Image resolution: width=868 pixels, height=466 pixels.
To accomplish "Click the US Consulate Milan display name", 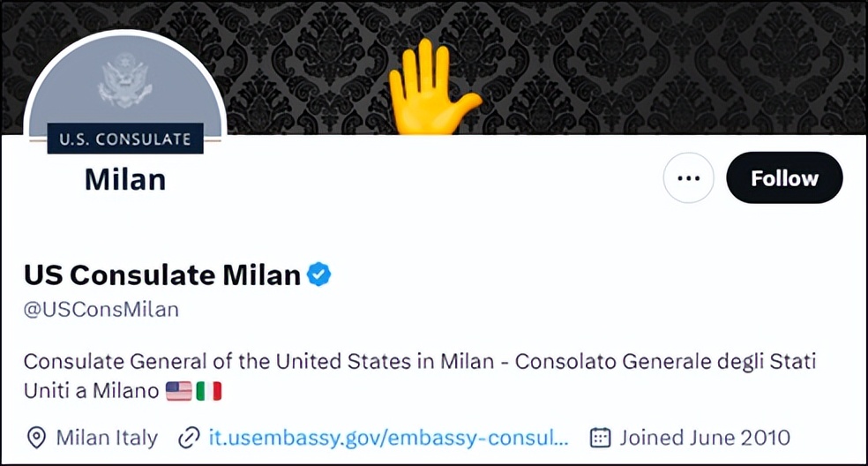I will (x=162, y=275).
